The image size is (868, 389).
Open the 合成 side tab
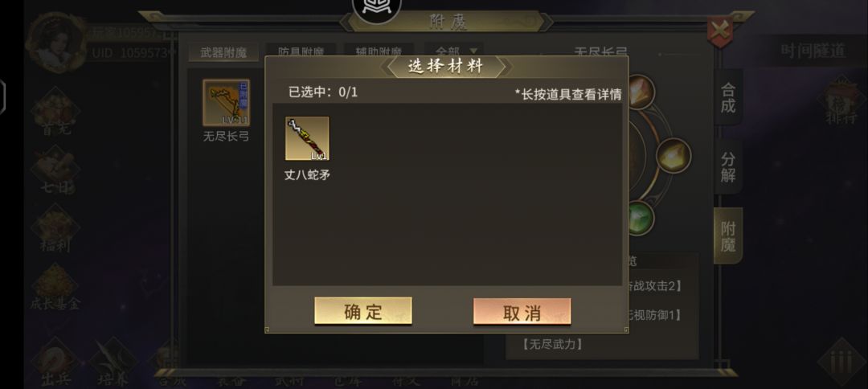pos(728,98)
